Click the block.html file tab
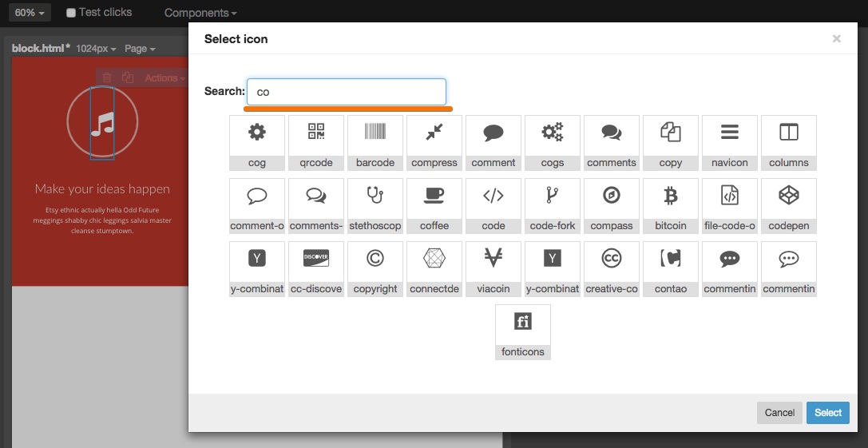The image size is (868, 448). (x=41, y=48)
